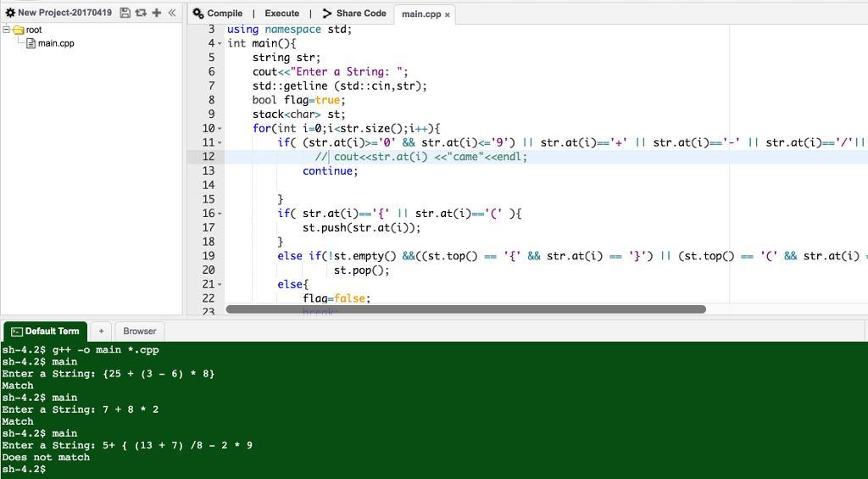This screenshot has height=479, width=868.
Task: Fold the for loop at line 10
Action: [x=220, y=129]
